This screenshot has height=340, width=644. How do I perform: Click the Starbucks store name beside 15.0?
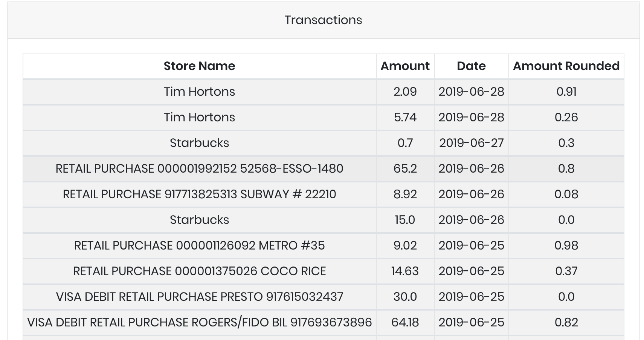pos(199,220)
